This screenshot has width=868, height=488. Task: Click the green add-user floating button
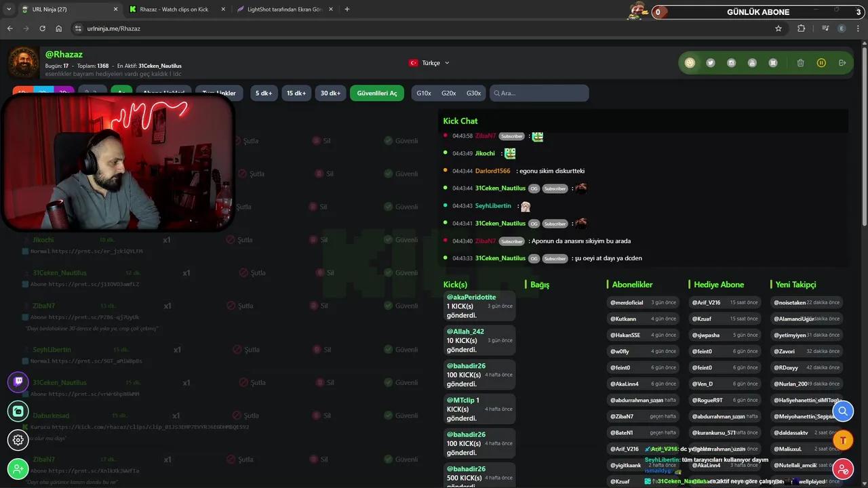point(18,469)
